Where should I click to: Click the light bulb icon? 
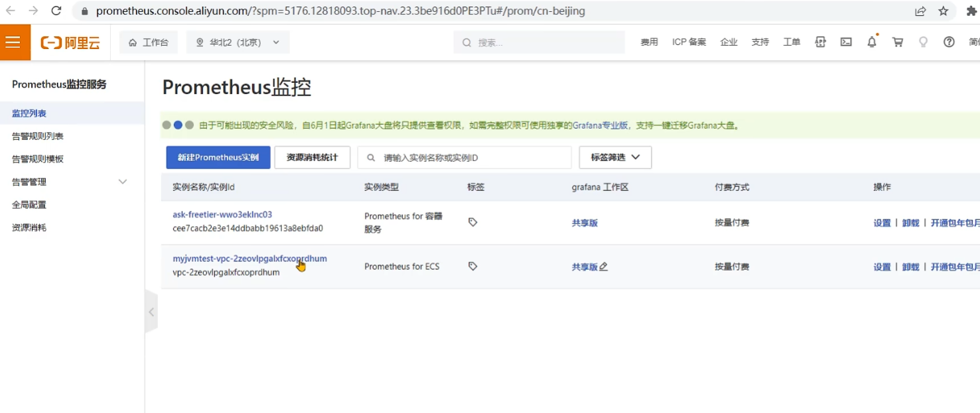(x=923, y=42)
